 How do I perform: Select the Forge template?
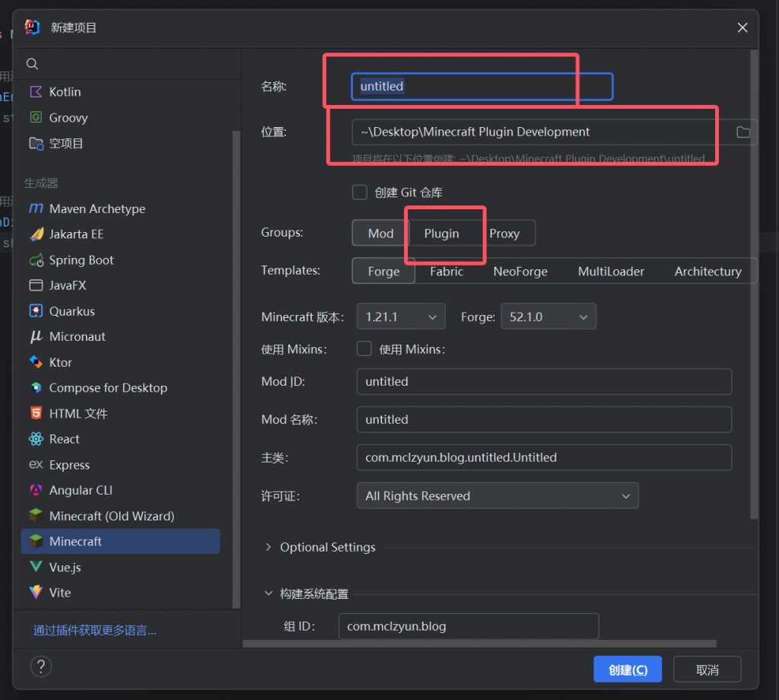[x=383, y=272]
